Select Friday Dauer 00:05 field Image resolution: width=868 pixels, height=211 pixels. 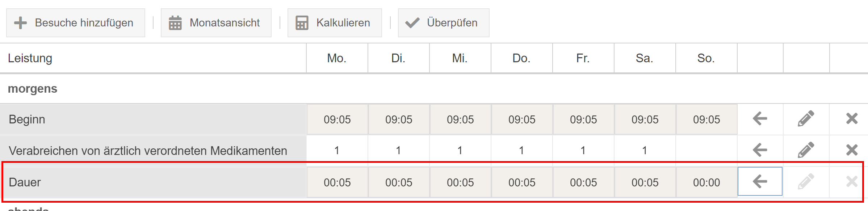583,182
